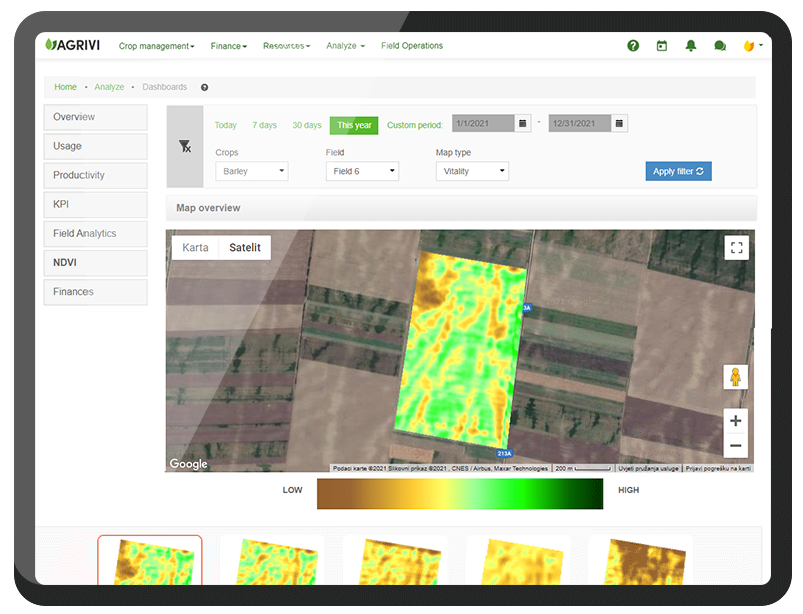Change Map type via the Vitality dropdown
Viewport: 803px width, 614px height.
click(x=472, y=171)
